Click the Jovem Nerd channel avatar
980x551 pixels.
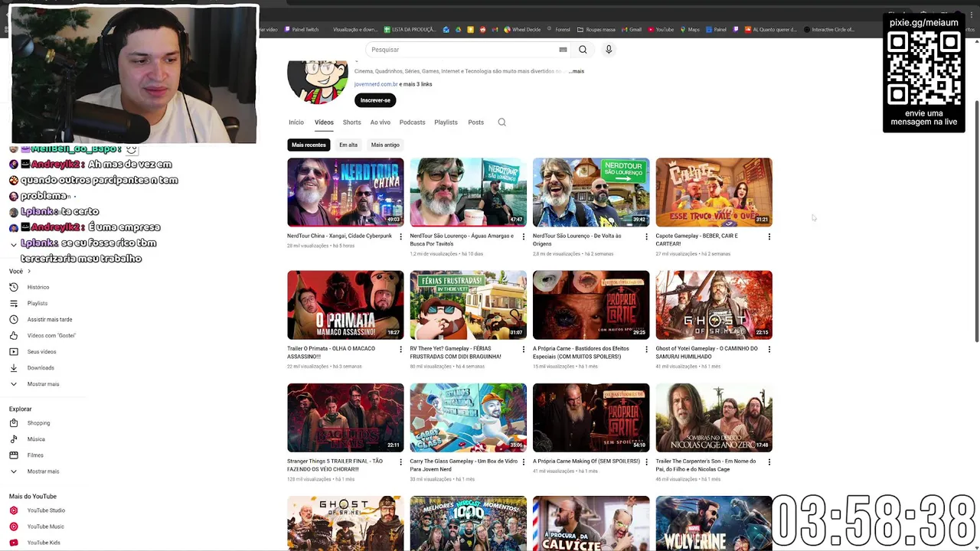tap(317, 81)
